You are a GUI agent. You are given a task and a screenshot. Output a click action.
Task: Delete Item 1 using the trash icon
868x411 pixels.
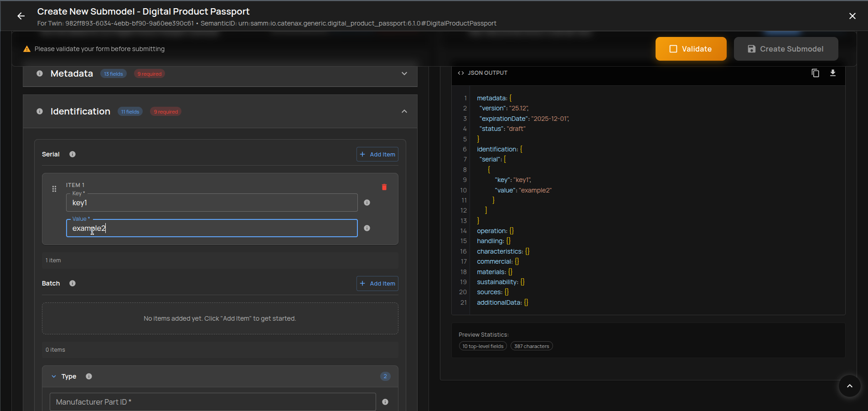384,187
